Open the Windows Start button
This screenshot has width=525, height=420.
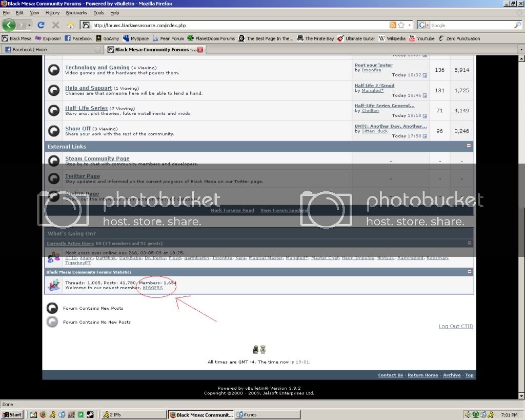pos(12,415)
